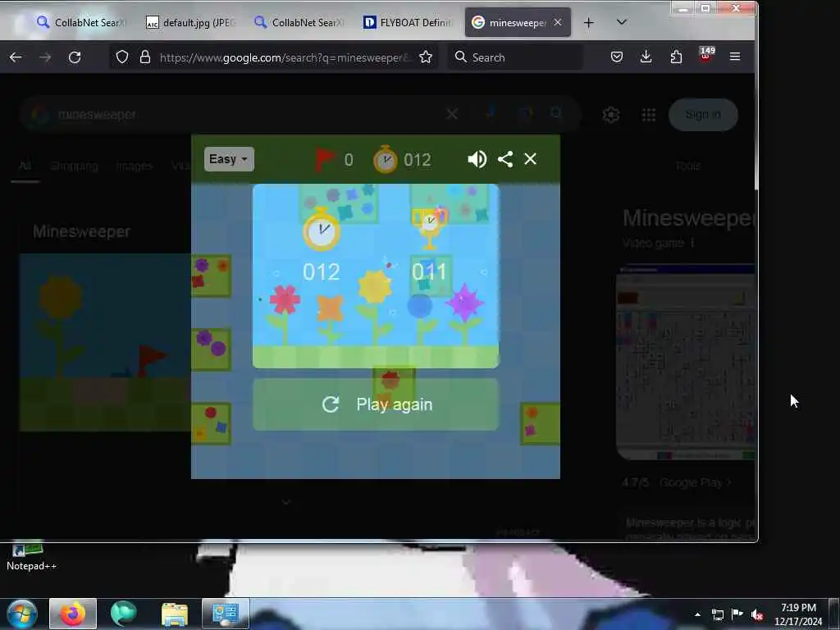Image resolution: width=840 pixels, height=630 pixels.
Task: Open the taskbar clock showing 7:19 PM
Action: [x=798, y=614]
